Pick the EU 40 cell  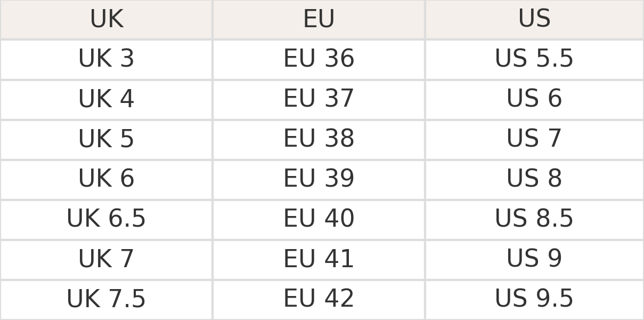[319, 219]
